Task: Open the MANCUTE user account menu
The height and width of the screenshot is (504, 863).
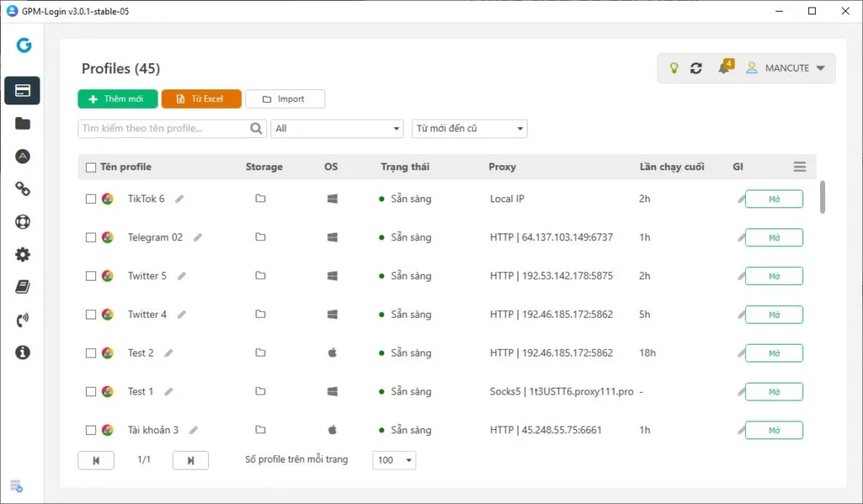Action: click(785, 68)
